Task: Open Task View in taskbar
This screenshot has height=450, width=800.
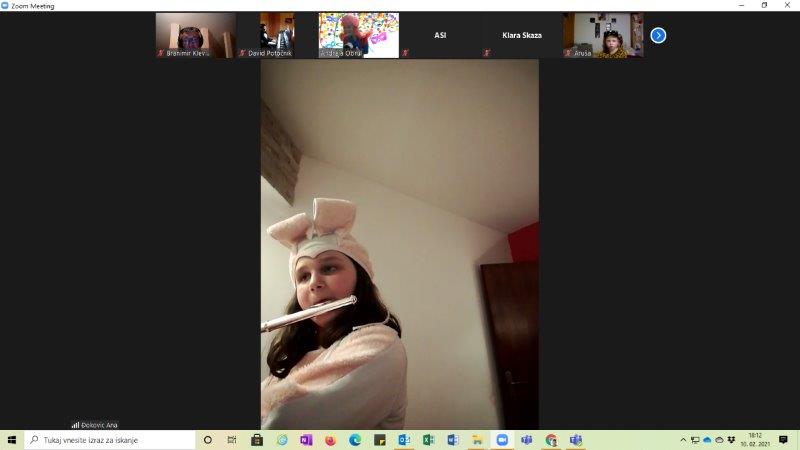Action: pyautogui.click(x=232, y=440)
